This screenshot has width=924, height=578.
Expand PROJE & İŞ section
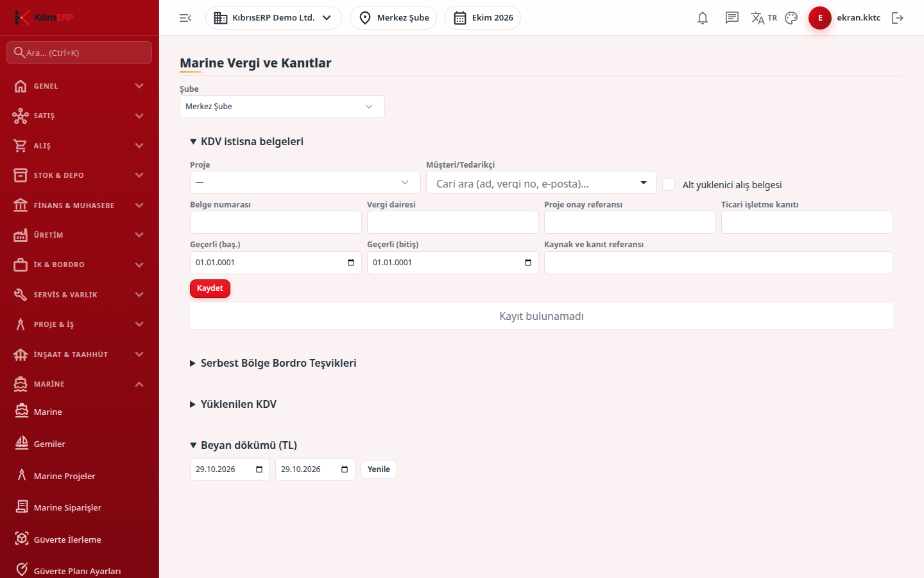[80, 324]
